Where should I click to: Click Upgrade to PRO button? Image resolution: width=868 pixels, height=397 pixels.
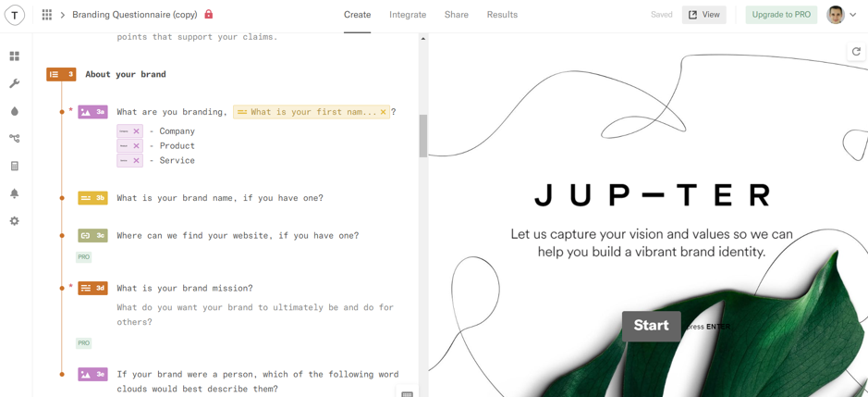click(x=781, y=15)
